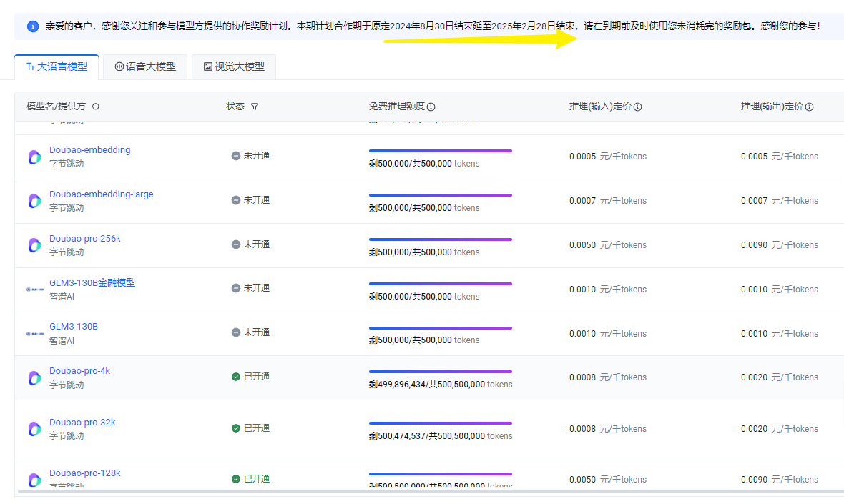Click the search icon beside 模型名/提供方

(96, 107)
